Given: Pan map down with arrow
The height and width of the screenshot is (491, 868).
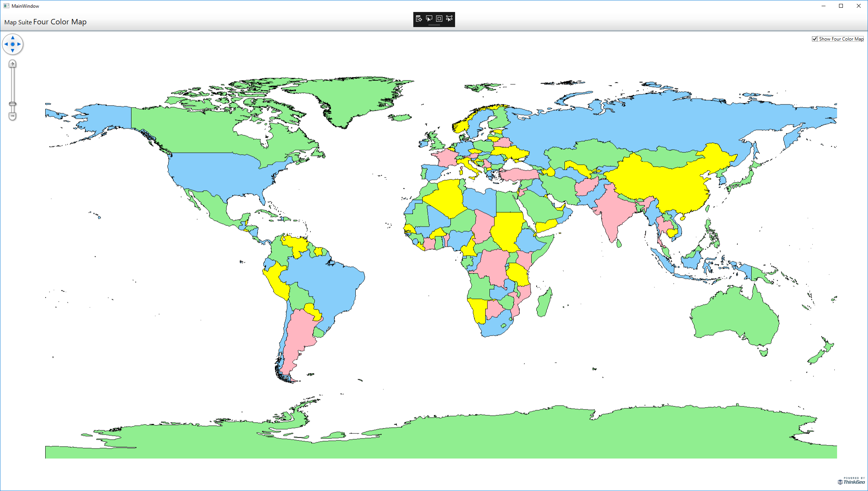Looking at the screenshot, I should point(12,51).
